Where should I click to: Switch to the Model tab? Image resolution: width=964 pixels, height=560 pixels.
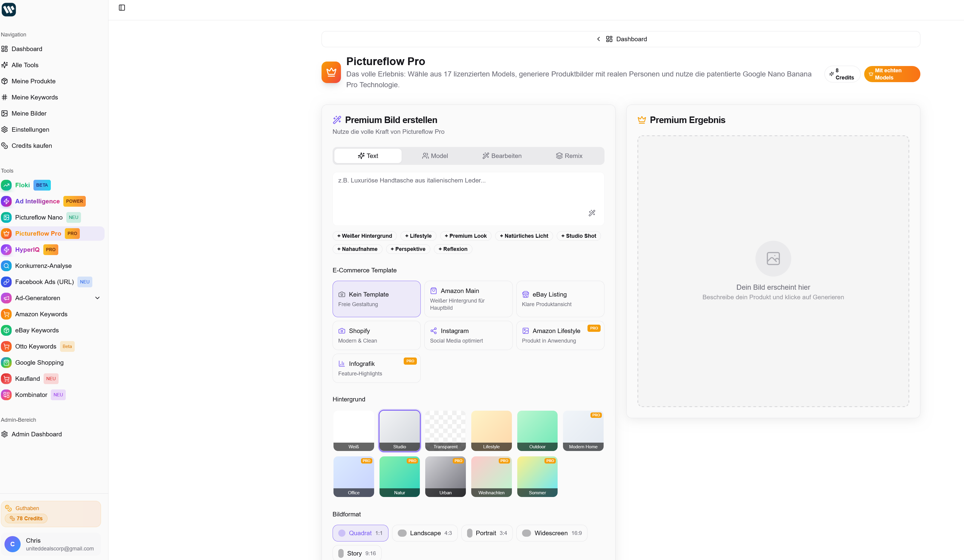(435, 156)
